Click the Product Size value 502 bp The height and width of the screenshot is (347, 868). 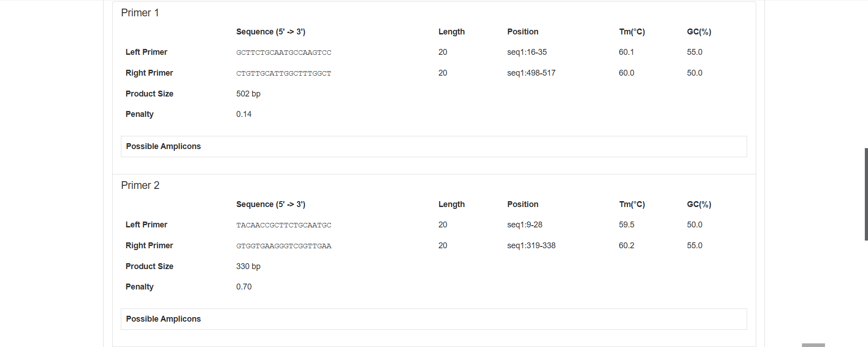(248, 94)
